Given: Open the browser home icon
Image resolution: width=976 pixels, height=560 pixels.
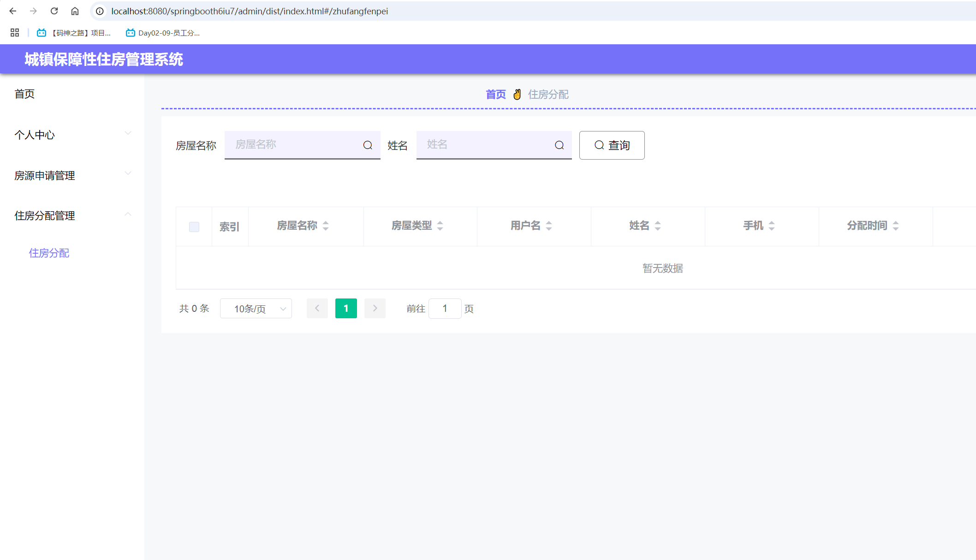Looking at the screenshot, I should click(x=75, y=11).
